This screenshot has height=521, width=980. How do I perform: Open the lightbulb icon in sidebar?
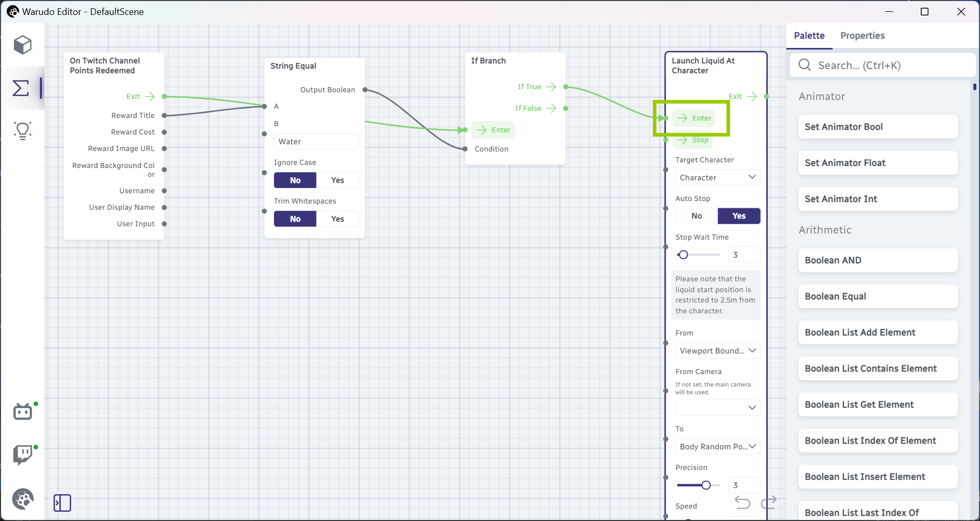point(23,130)
